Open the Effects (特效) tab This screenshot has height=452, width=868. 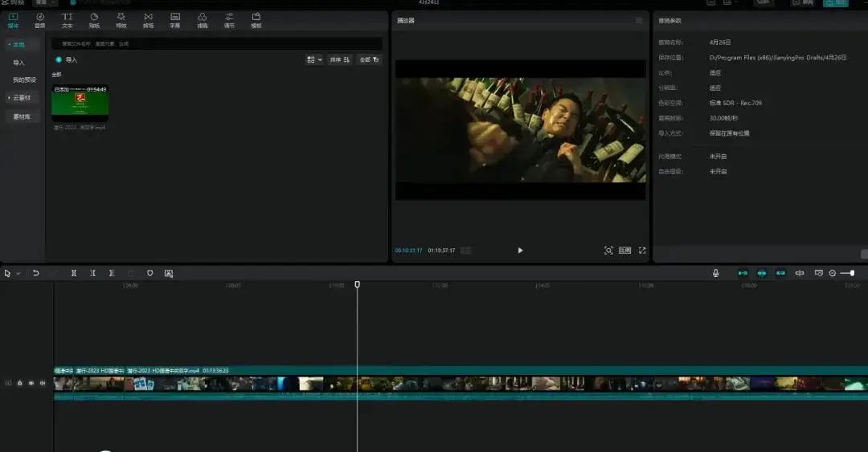121,20
